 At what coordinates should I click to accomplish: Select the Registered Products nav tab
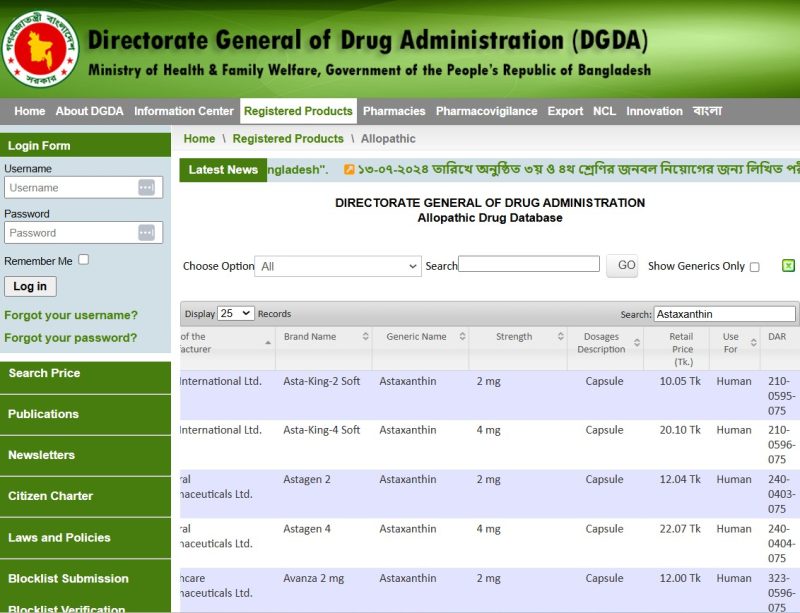pyautogui.click(x=298, y=111)
